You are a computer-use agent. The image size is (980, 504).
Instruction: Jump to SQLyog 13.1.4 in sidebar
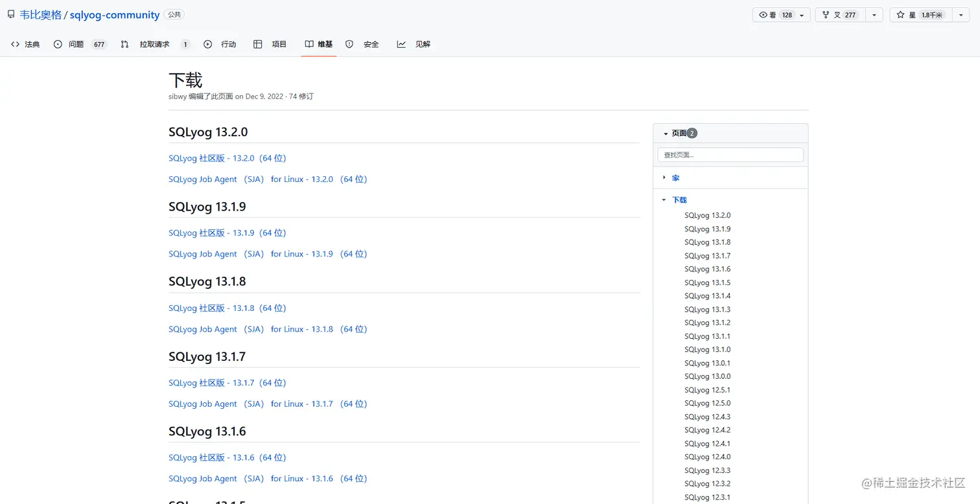(707, 296)
